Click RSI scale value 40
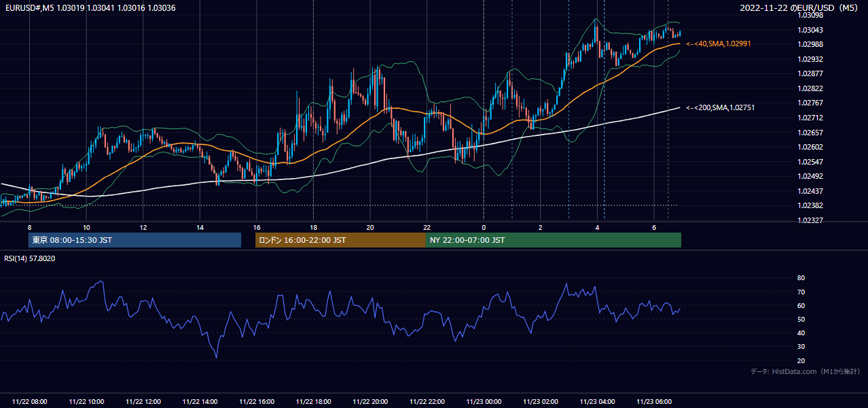868x408 pixels. point(801,333)
